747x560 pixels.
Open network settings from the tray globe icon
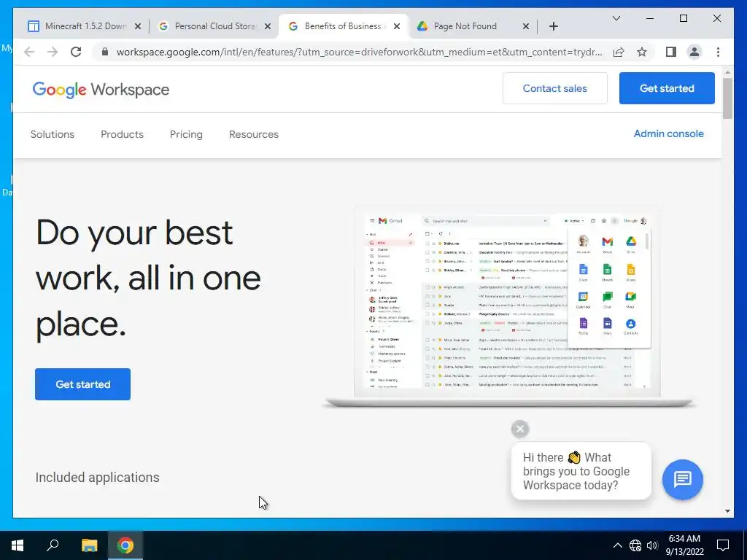pyautogui.click(x=635, y=545)
